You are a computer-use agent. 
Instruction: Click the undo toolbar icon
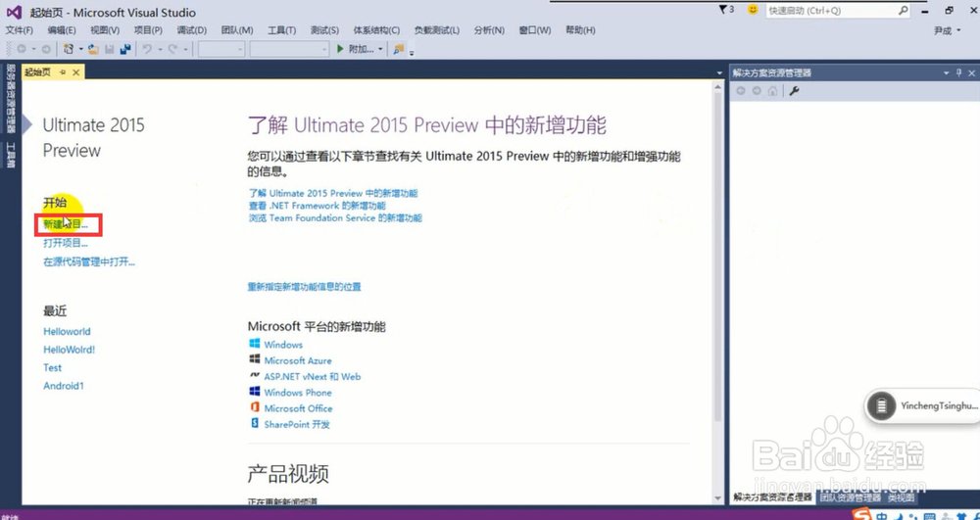tap(148, 49)
